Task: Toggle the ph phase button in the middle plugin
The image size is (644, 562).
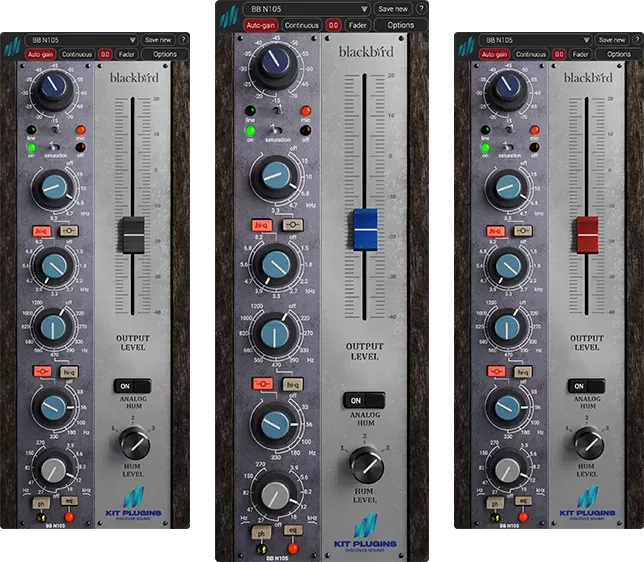Action: click(261, 533)
